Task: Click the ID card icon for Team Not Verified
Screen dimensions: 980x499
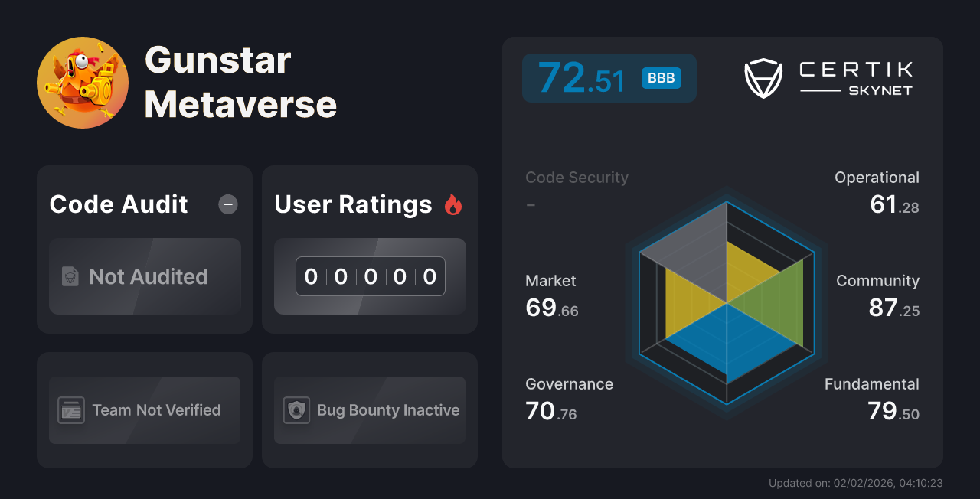Action: tap(72, 410)
